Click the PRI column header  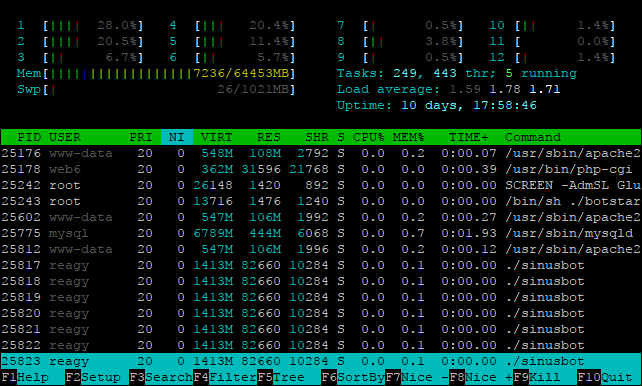[x=141, y=137]
